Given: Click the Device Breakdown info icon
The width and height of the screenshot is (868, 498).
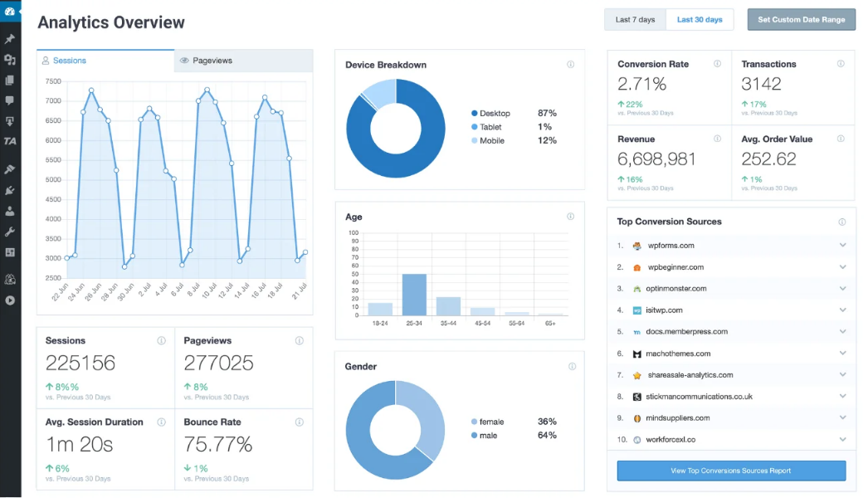Looking at the screenshot, I should [x=570, y=64].
